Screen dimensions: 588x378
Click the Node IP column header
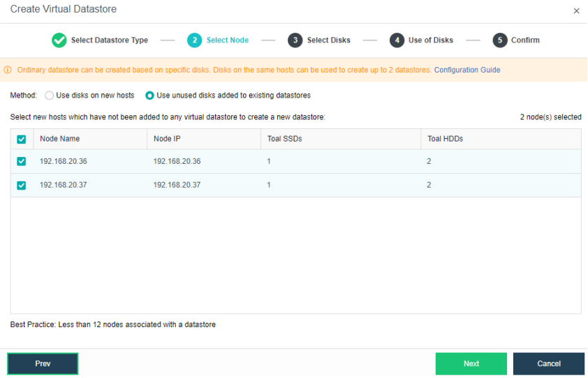pos(167,139)
